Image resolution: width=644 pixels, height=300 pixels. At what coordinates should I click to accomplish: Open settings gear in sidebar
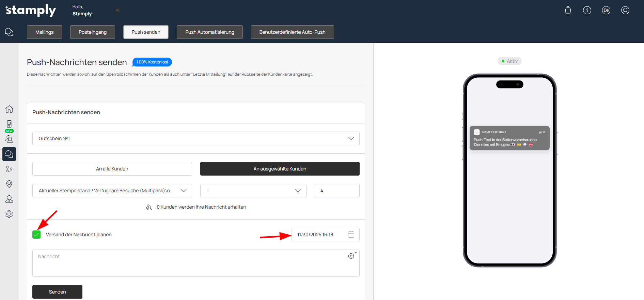[9, 214]
